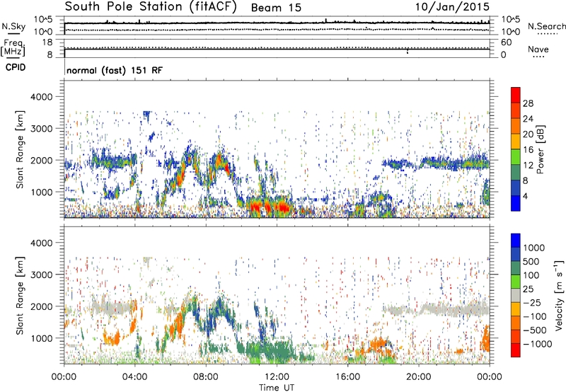Click "Slant Range [km]" on the power panel
Screen dimensions: 566x392
[20, 149]
